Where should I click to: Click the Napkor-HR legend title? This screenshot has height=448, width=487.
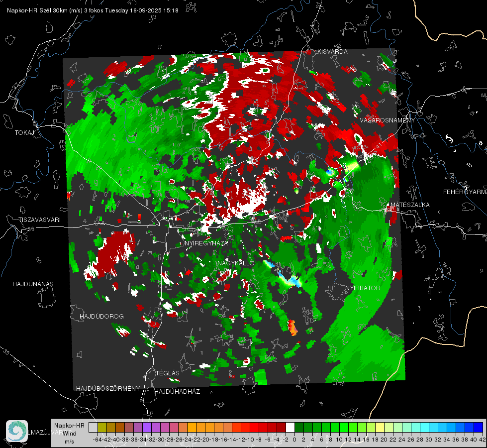69,426
